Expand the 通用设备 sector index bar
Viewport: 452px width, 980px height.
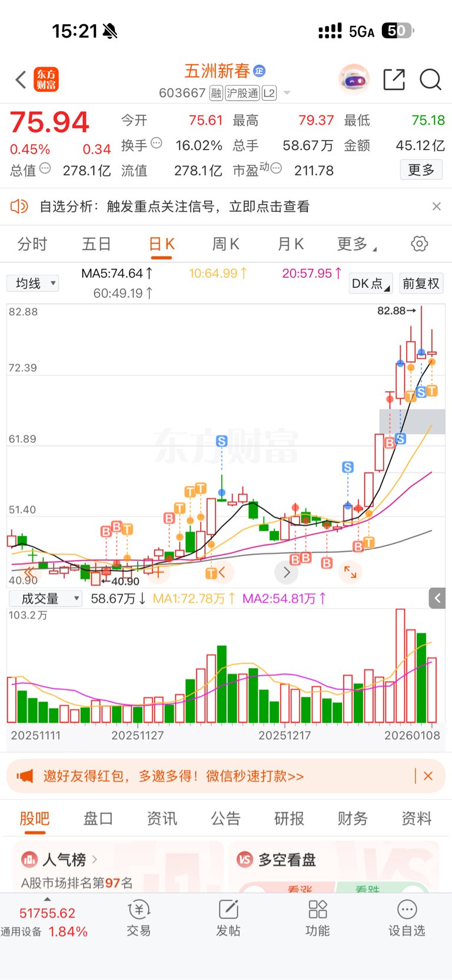(x=46, y=919)
